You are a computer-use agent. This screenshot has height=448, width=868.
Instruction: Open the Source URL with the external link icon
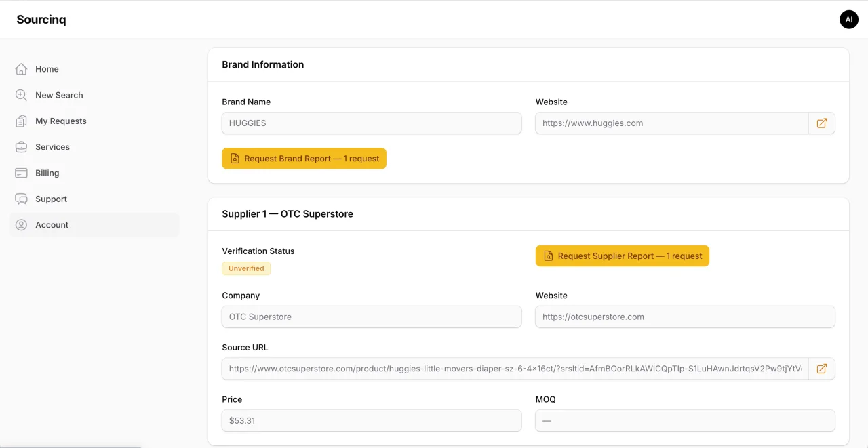[822, 369]
